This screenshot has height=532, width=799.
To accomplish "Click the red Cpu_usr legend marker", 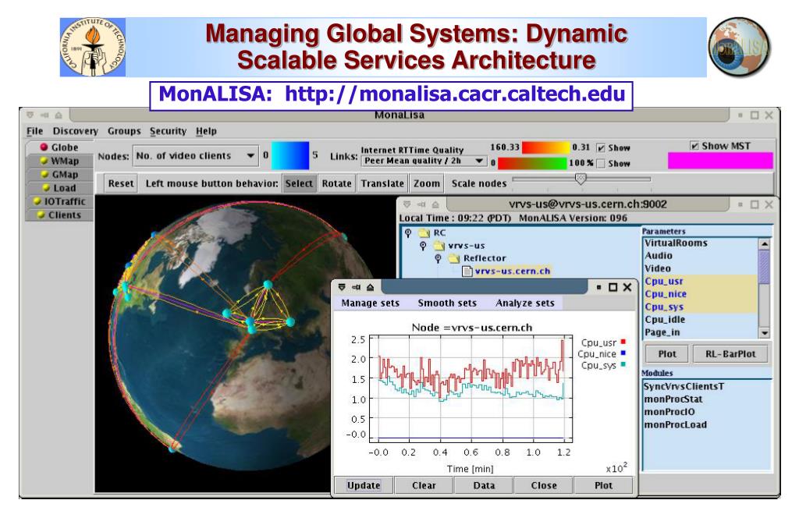I will coord(623,342).
